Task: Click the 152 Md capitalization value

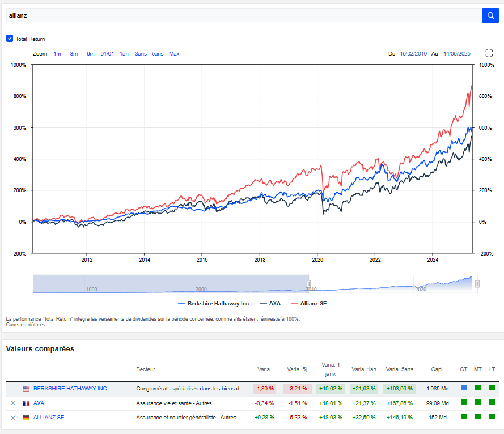Action: tap(438, 418)
